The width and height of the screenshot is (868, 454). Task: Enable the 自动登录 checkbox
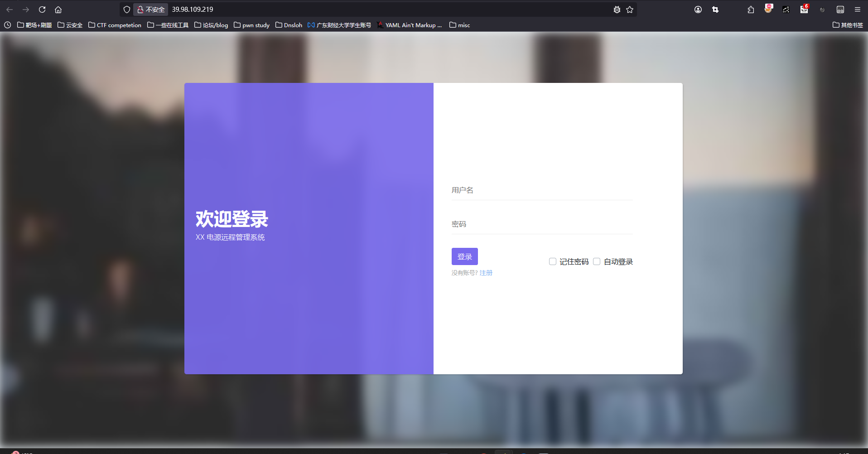click(x=597, y=261)
